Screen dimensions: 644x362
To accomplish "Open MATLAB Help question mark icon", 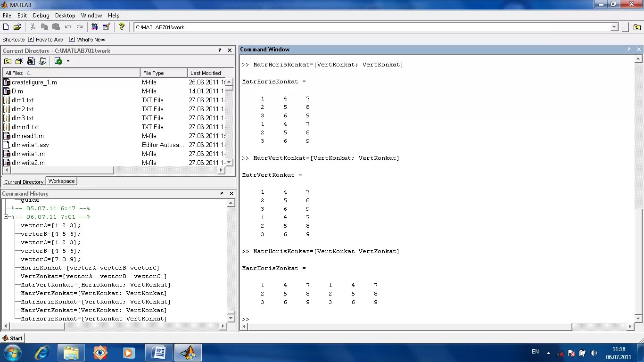I will [x=122, y=27].
